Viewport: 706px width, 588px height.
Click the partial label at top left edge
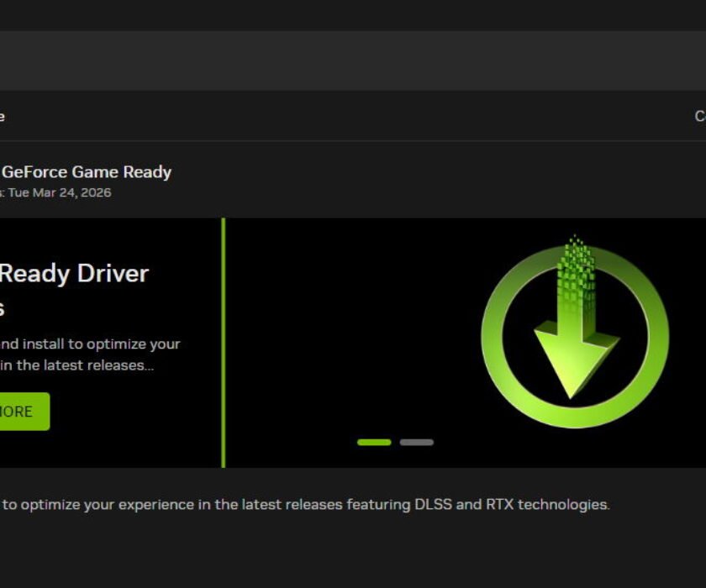pos(3,117)
